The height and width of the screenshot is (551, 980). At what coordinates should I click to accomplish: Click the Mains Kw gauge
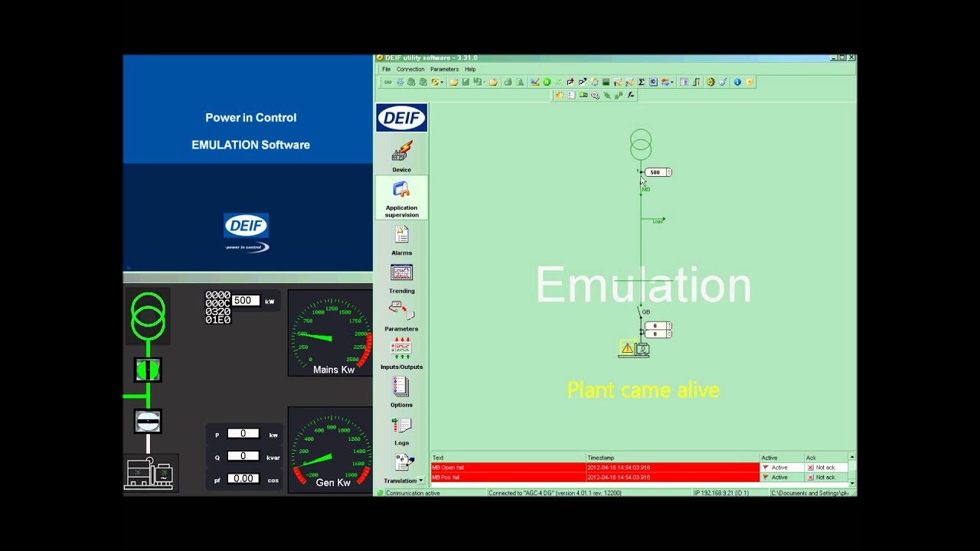(331, 333)
